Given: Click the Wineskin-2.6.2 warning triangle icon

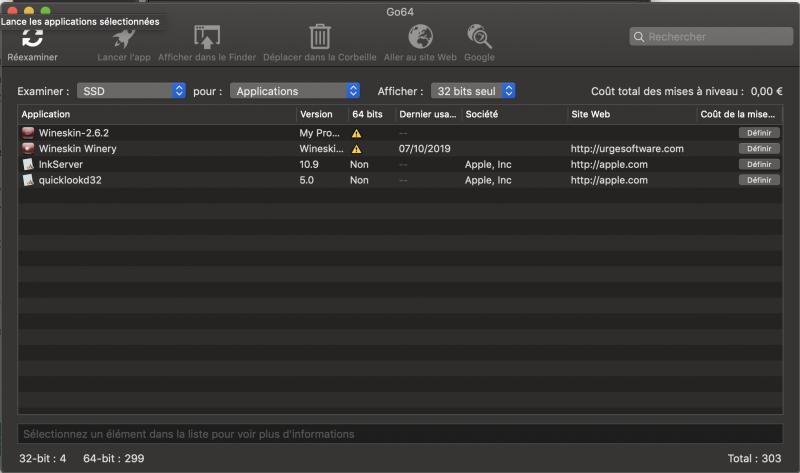Looking at the screenshot, I should [x=356, y=133].
